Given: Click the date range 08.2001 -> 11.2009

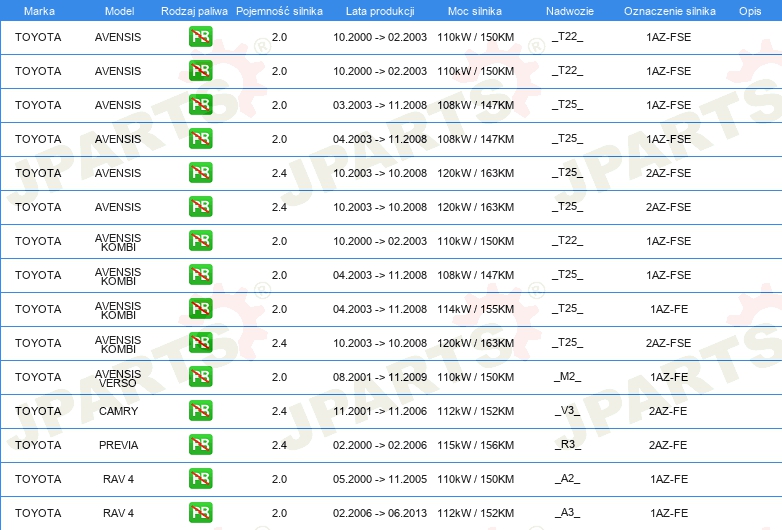Looking at the screenshot, I should coord(380,377).
